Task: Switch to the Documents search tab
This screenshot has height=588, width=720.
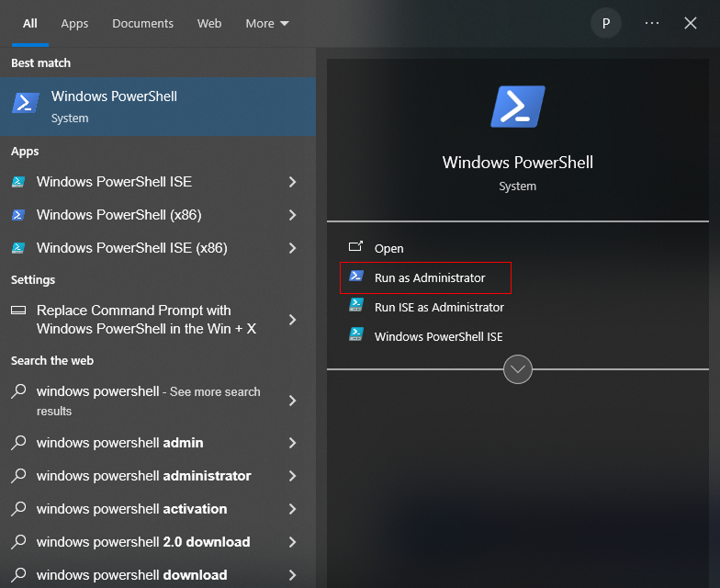Action: pos(142,24)
